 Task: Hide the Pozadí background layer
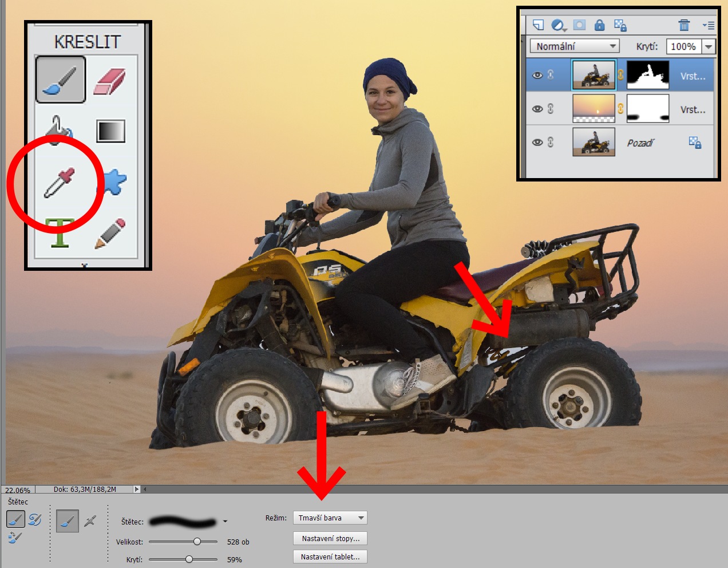(x=537, y=143)
